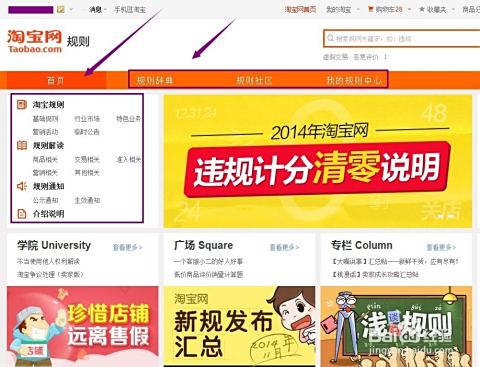480x367 pixels.
Task: Expand the 我的淘宝 dropdown
Action: (358, 9)
